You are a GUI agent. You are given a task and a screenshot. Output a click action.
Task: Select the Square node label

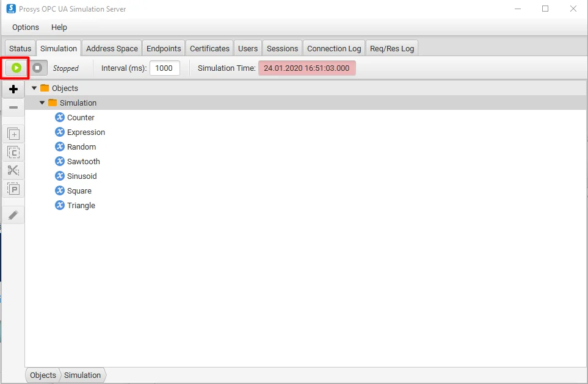tap(79, 190)
